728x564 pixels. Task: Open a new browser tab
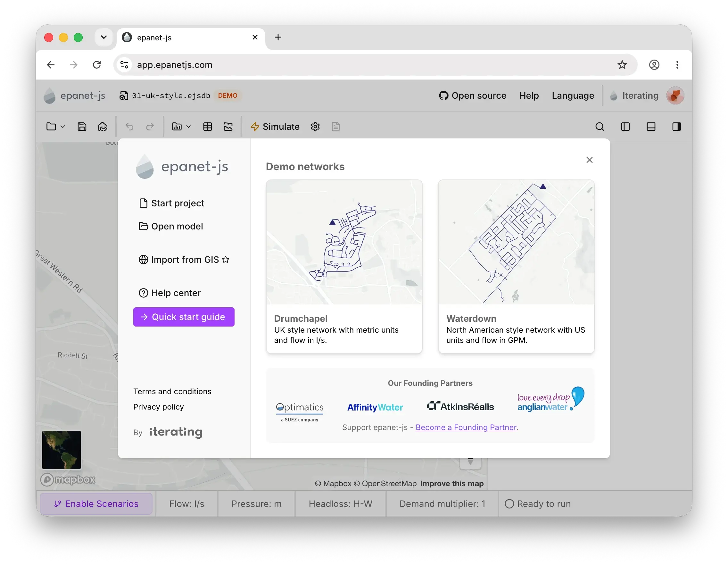pyautogui.click(x=278, y=37)
